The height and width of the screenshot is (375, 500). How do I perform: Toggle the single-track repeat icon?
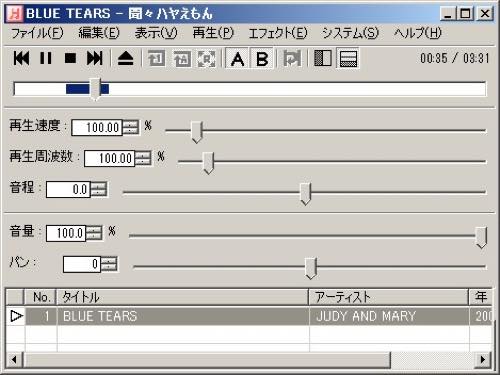156,59
